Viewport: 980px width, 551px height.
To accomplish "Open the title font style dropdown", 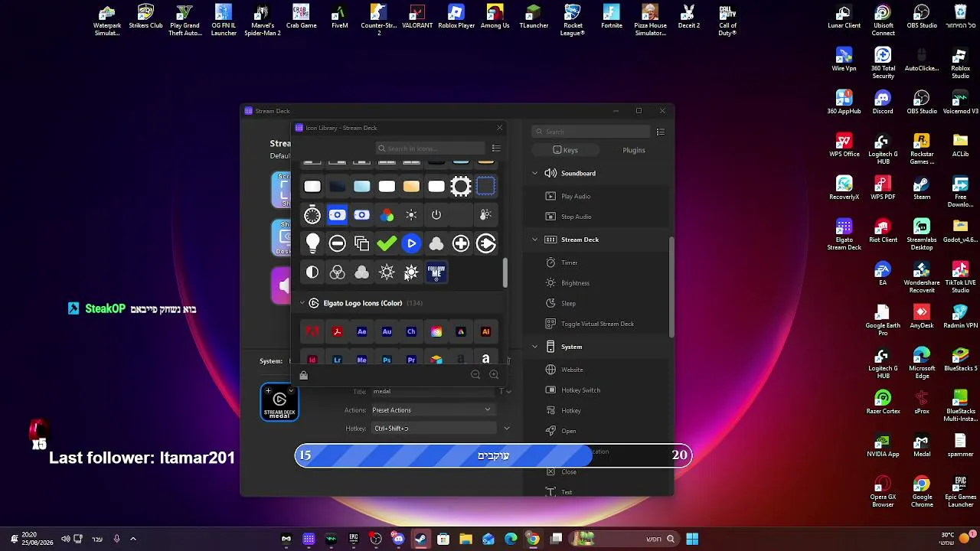I will click(x=505, y=391).
